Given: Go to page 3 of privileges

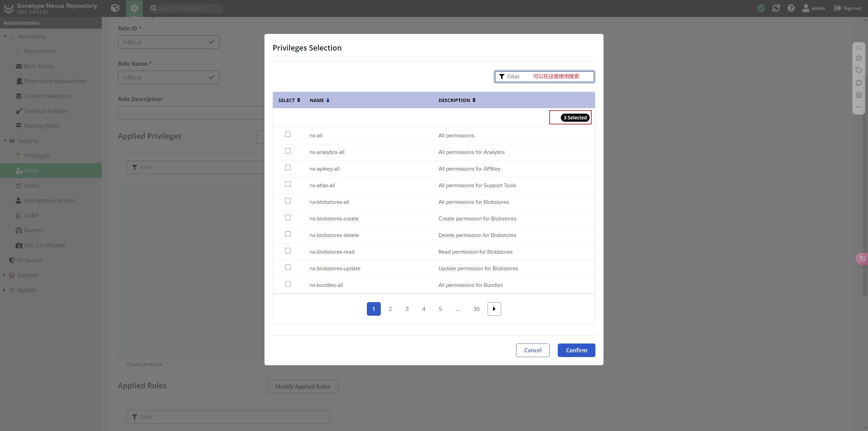Looking at the screenshot, I should click(x=407, y=309).
